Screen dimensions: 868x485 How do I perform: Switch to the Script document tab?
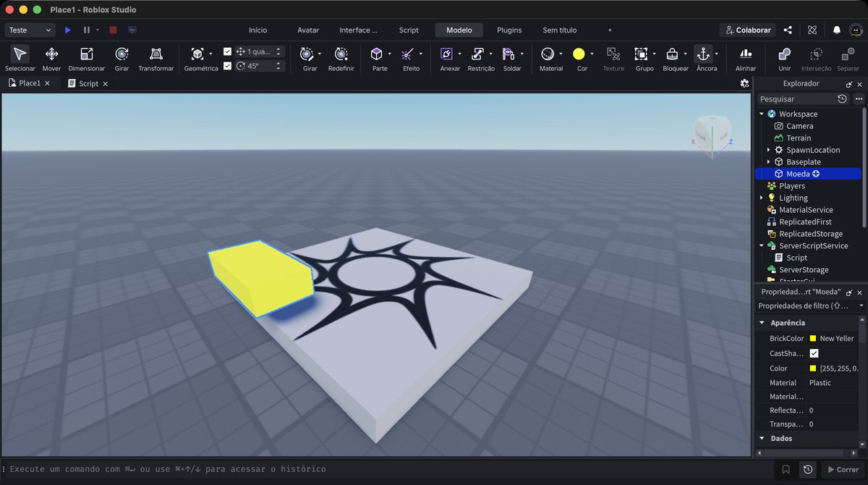(88, 83)
